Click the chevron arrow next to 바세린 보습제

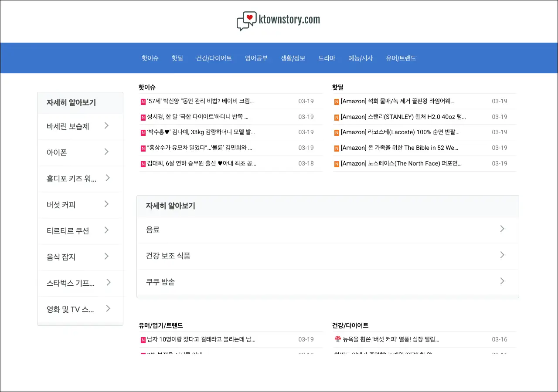[107, 126]
